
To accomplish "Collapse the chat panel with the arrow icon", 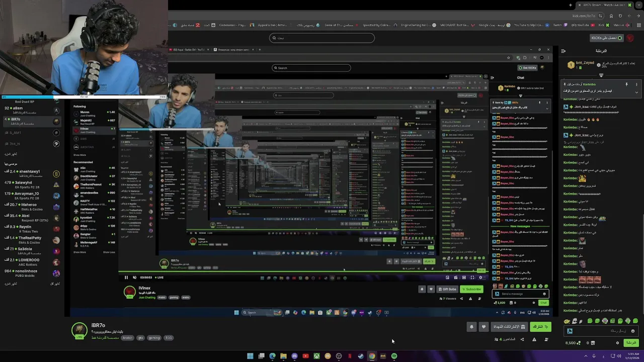I will click(x=563, y=51).
